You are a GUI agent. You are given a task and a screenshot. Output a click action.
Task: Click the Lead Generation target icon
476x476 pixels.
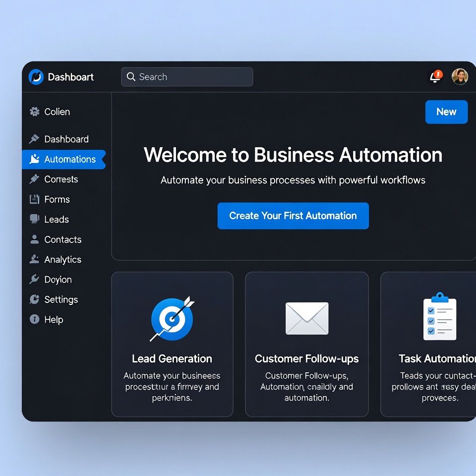tap(172, 318)
